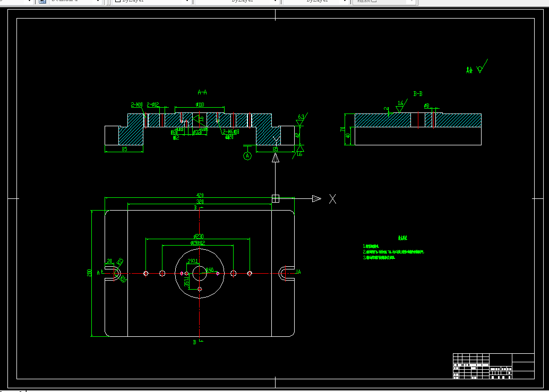Select the 420 overall width dimension
Screen dimensions: 549x392
tap(200, 195)
